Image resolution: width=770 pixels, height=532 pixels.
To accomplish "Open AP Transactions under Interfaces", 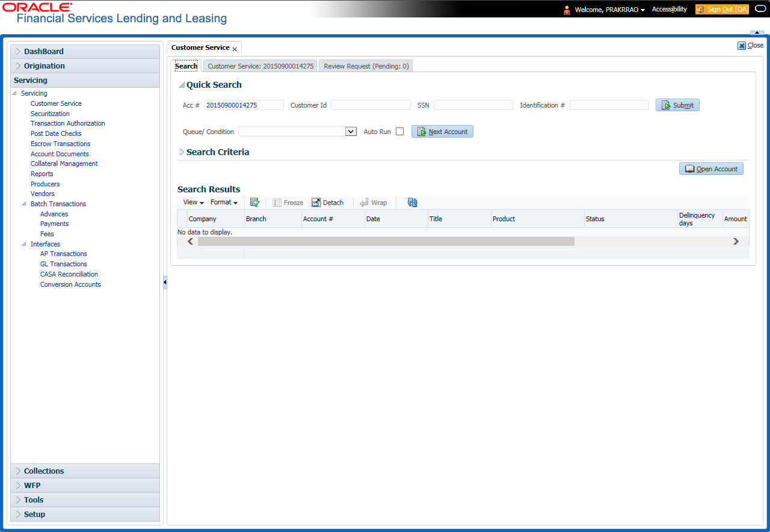I will point(64,254).
